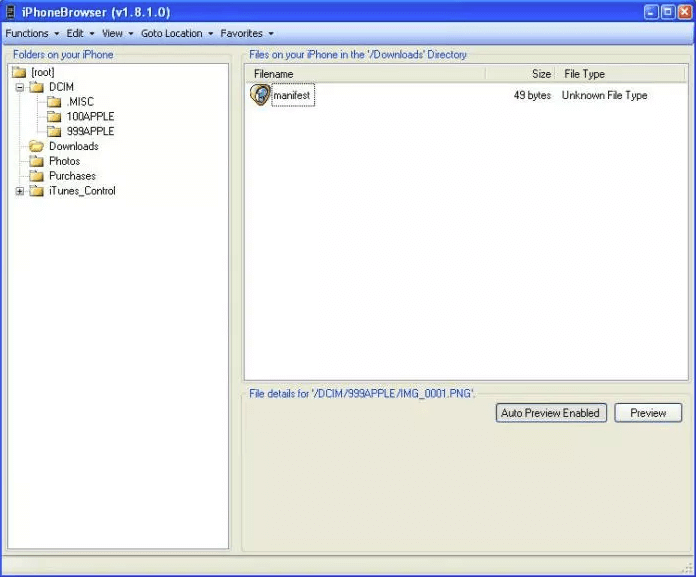Open the View menu
Image resolution: width=696 pixels, height=577 pixels.
117,33
